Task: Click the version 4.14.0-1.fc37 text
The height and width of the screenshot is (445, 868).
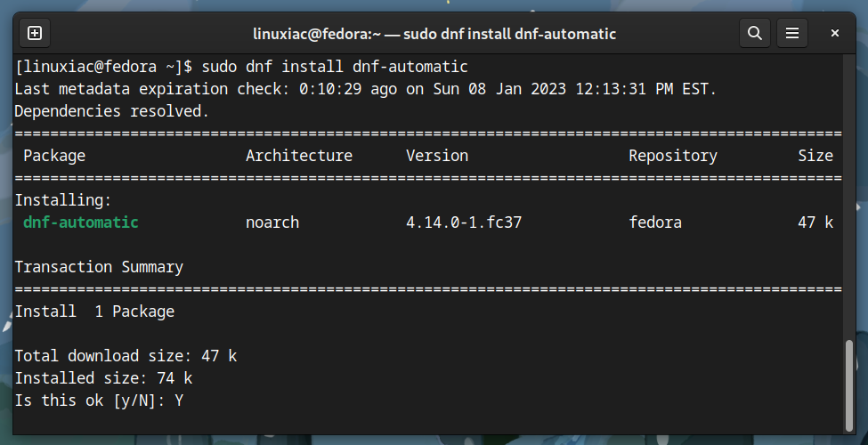Action: (464, 222)
